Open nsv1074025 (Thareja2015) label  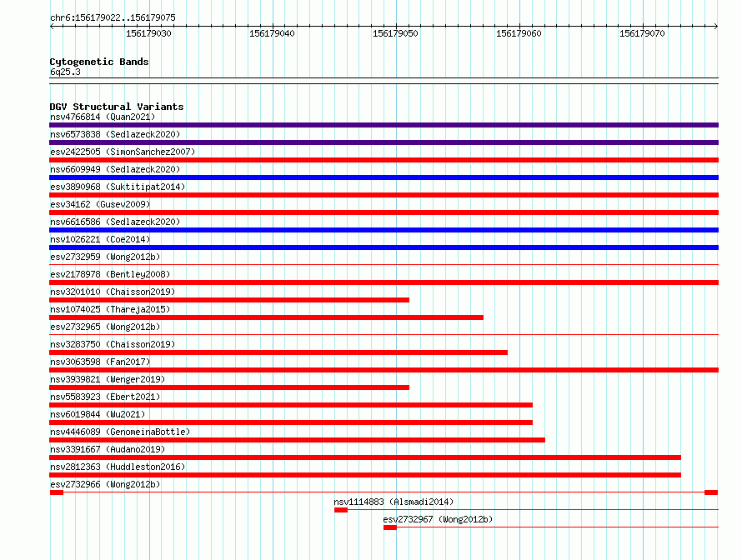110,309
